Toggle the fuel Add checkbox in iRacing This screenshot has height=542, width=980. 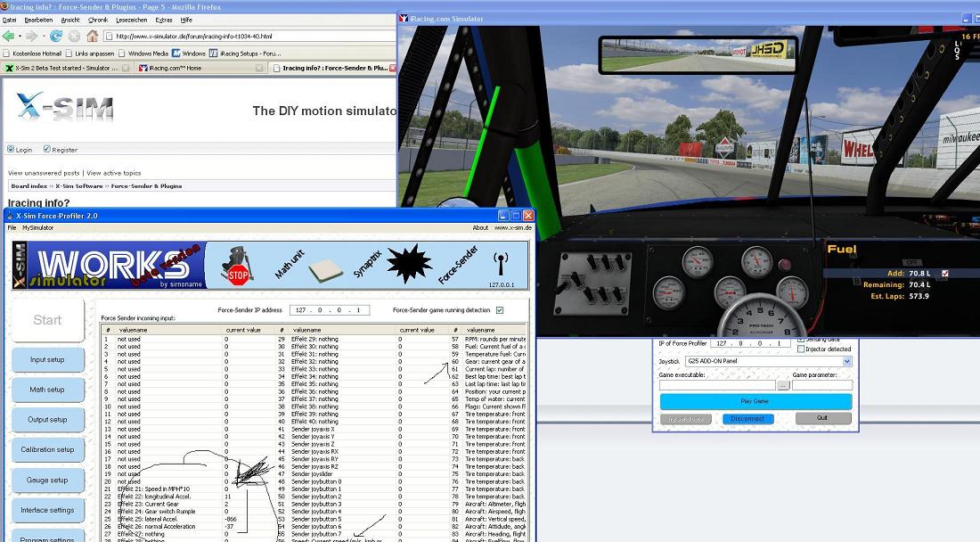945,273
